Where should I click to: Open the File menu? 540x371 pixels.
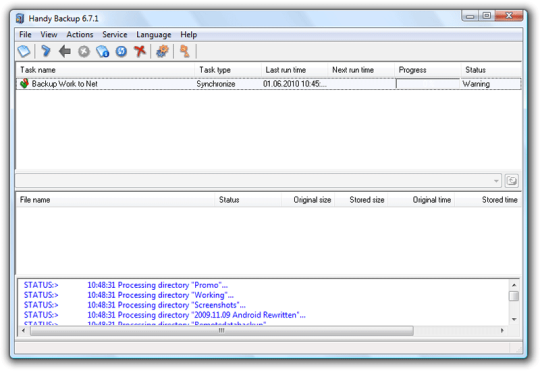click(25, 34)
